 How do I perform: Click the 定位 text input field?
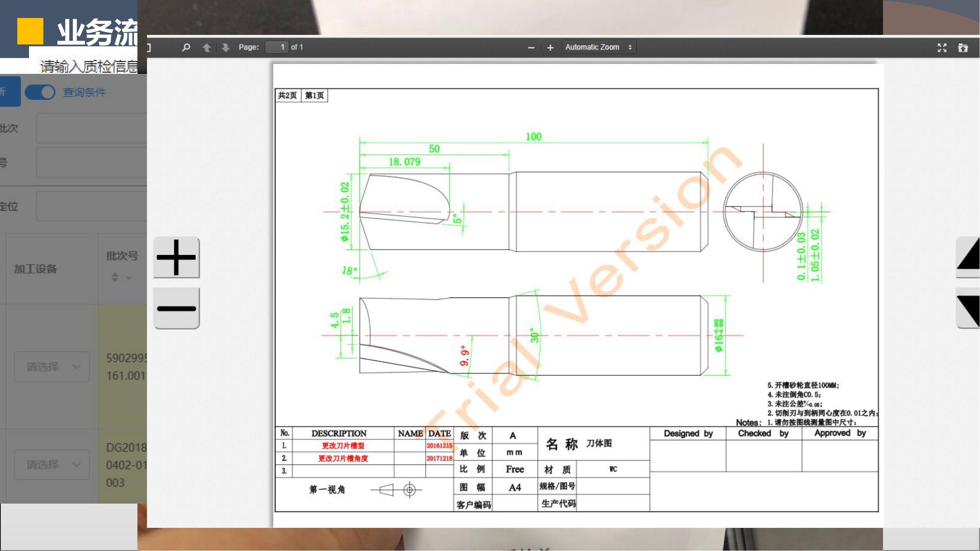tap(92, 206)
